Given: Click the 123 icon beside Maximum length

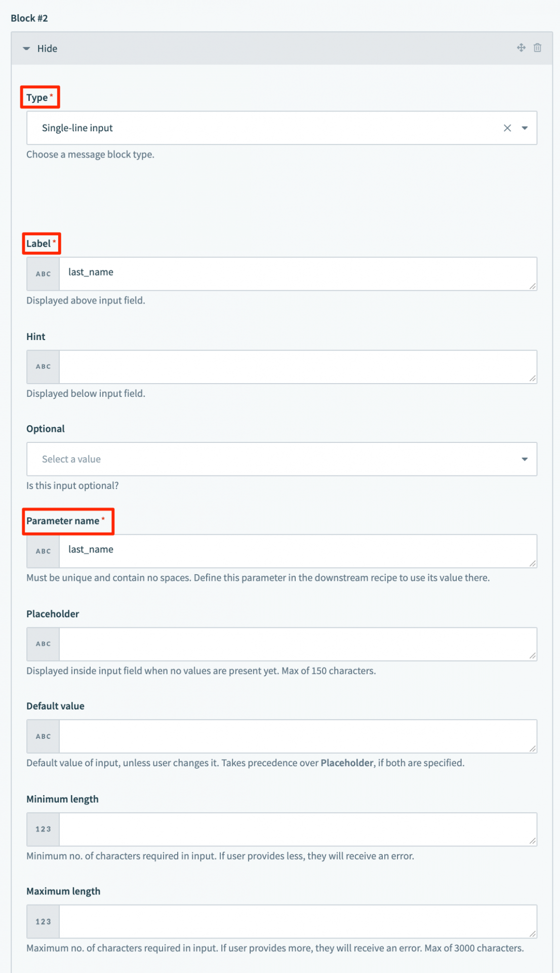Looking at the screenshot, I should point(43,922).
